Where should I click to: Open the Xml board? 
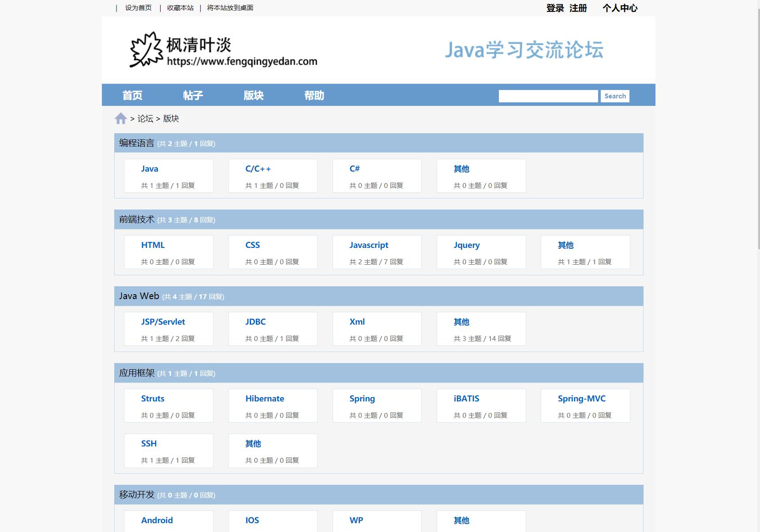[x=357, y=322]
